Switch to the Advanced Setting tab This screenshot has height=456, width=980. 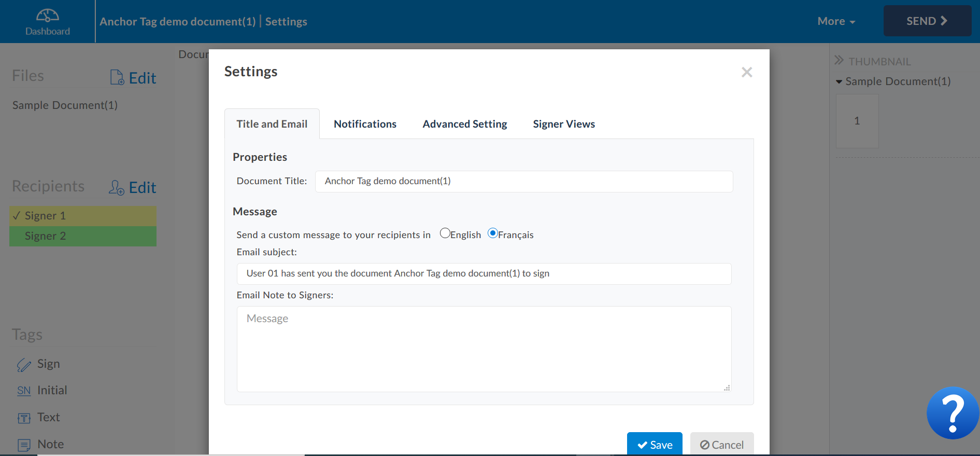[465, 124]
